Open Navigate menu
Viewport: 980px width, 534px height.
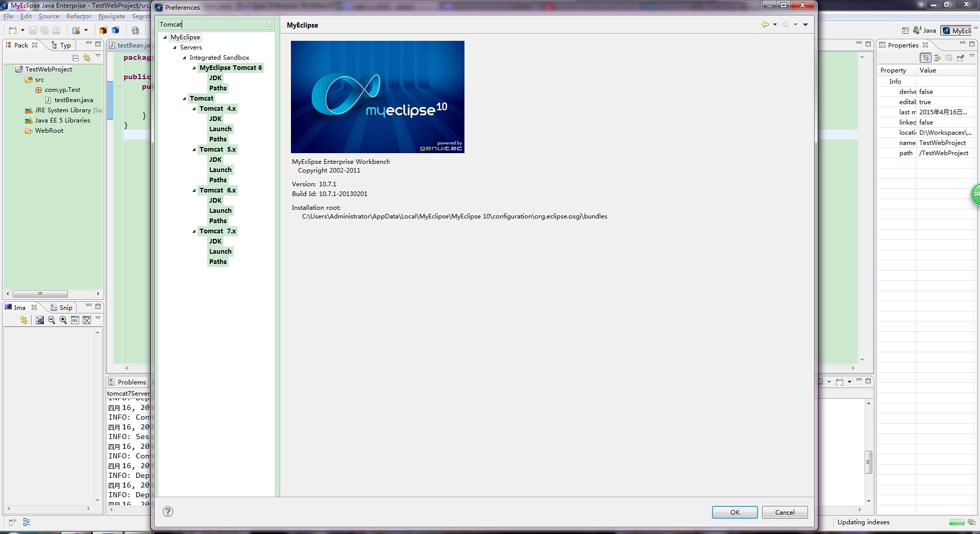[111, 16]
